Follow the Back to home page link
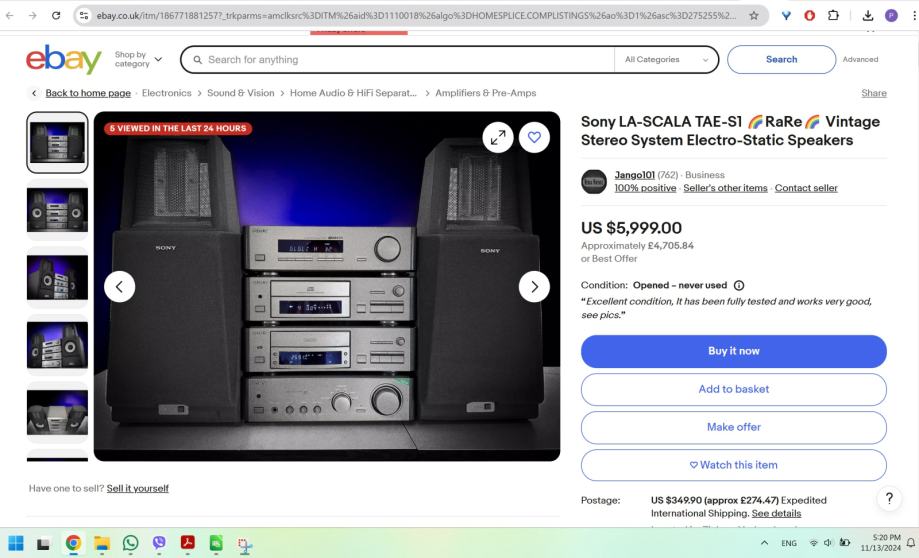Image resolution: width=919 pixels, height=558 pixels. click(x=88, y=93)
